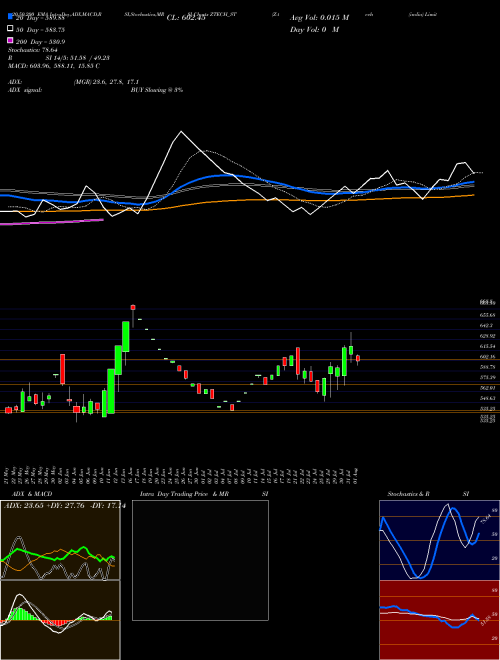Click the 655.68 price axis label
The width and height of the screenshot is (500, 660).
tap(487, 315)
